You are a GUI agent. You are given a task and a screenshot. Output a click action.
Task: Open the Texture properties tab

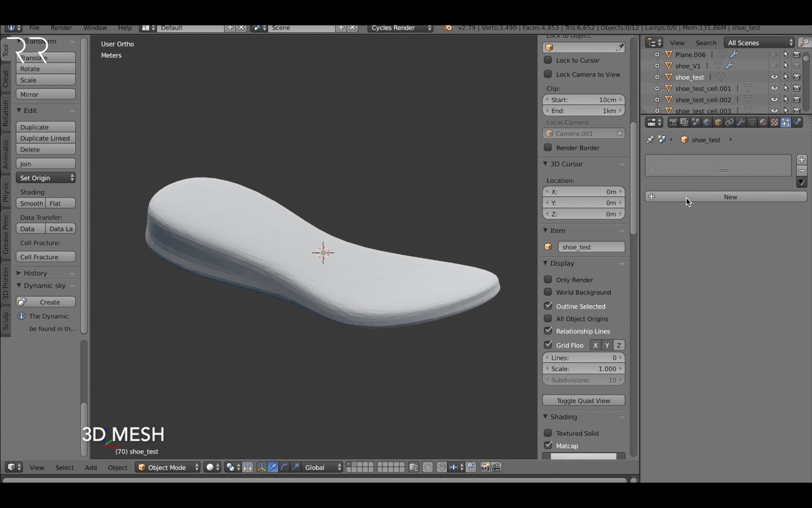point(774,122)
